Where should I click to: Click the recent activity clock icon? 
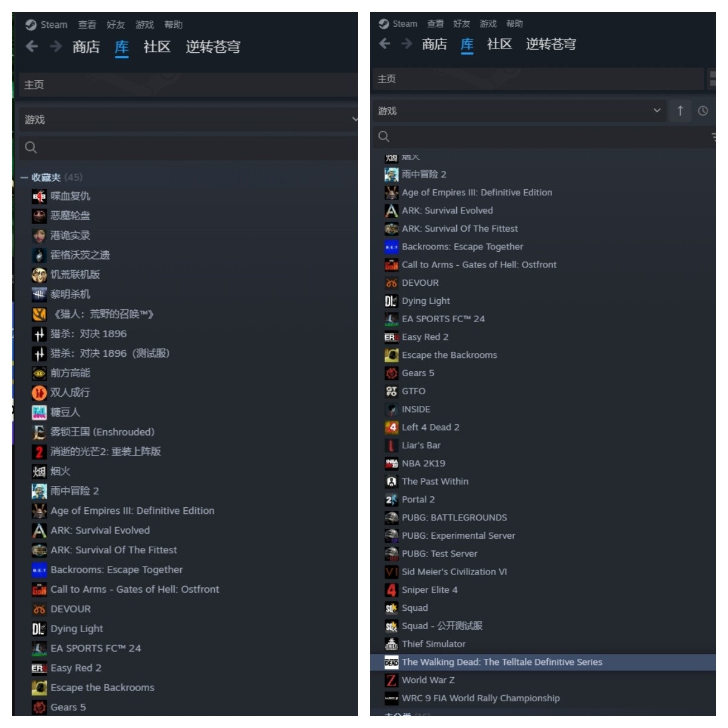[703, 110]
